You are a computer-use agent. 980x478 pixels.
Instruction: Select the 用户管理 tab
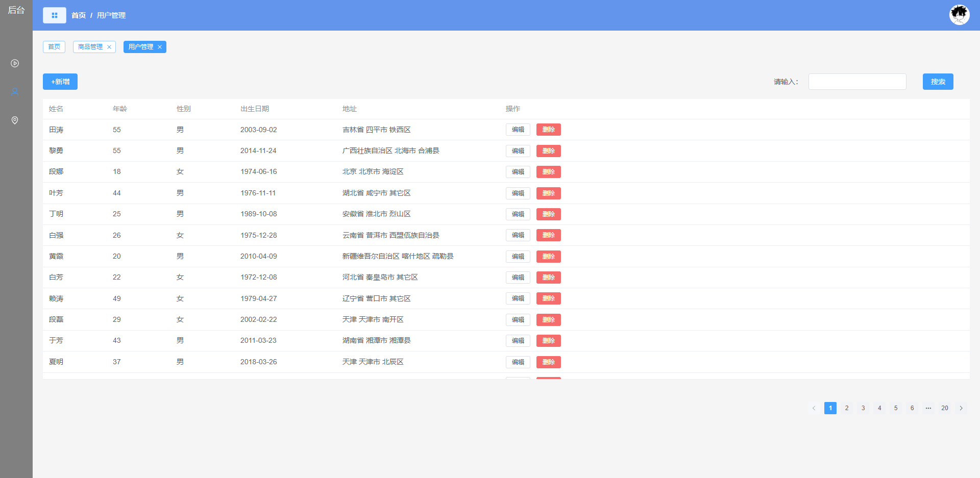141,47
